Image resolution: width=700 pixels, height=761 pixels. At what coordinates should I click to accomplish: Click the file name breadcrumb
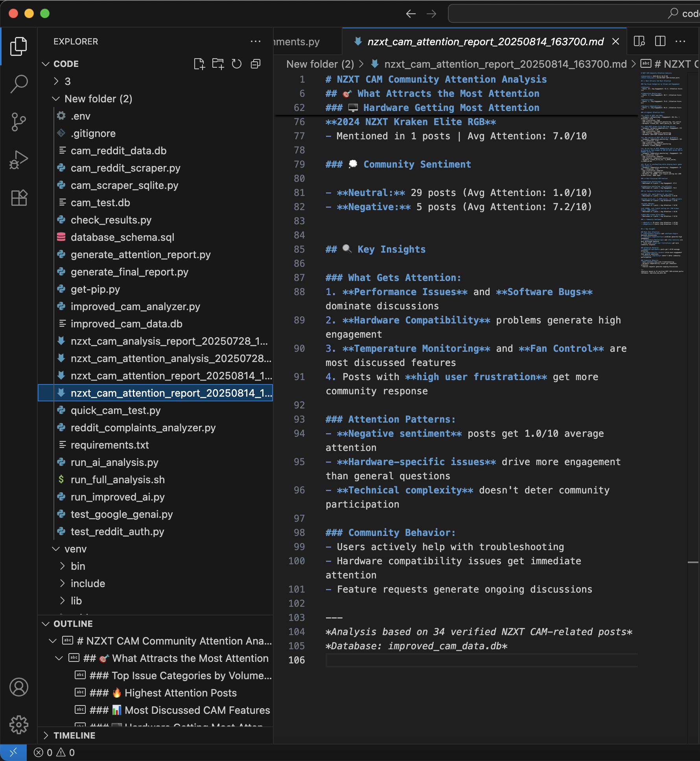coord(505,64)
